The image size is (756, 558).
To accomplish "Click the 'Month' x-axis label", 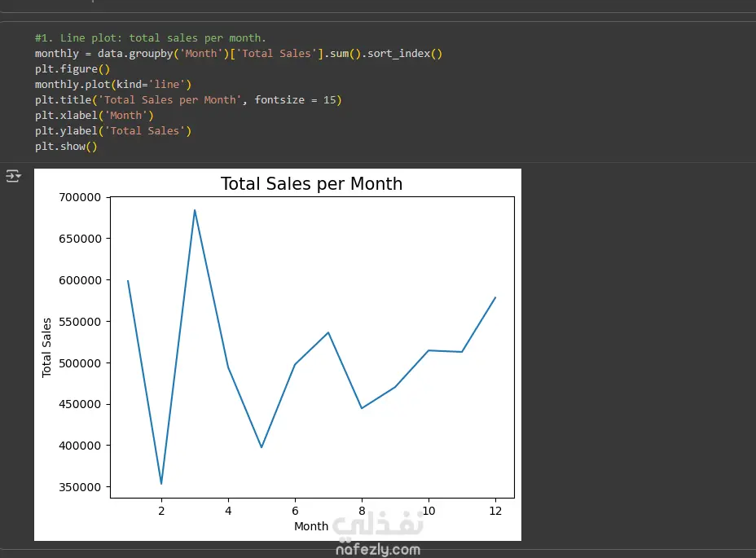I will [311, 526].
